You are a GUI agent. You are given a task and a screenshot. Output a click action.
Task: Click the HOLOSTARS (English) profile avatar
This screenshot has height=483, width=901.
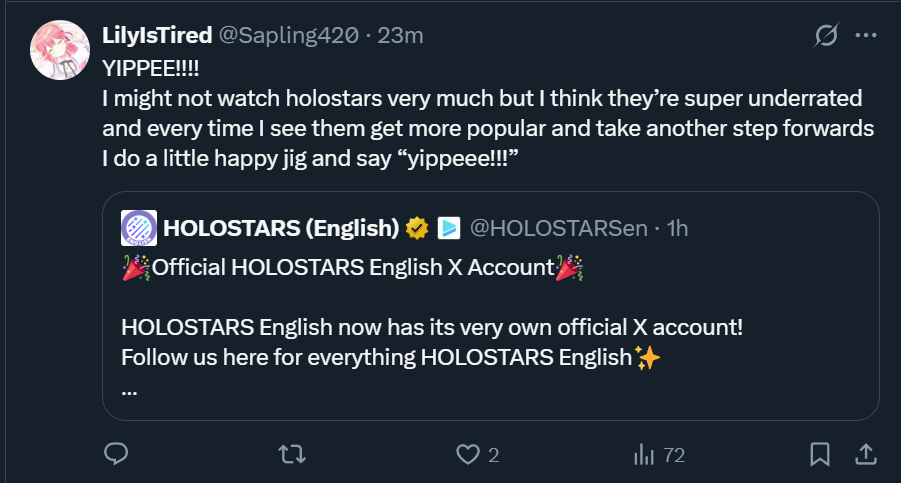pyautogui.click(x=138, y=228)
